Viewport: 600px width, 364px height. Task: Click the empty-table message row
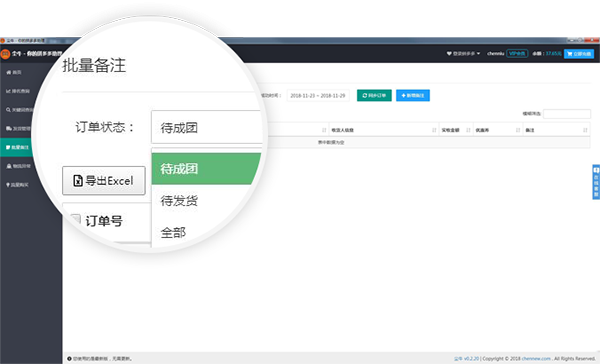(x=331, y=142)
